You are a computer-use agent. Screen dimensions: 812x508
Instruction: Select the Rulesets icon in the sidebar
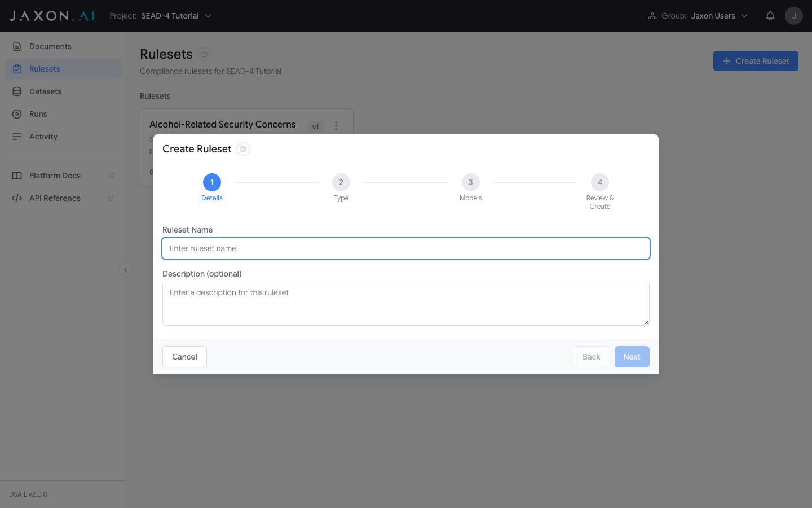17,68
